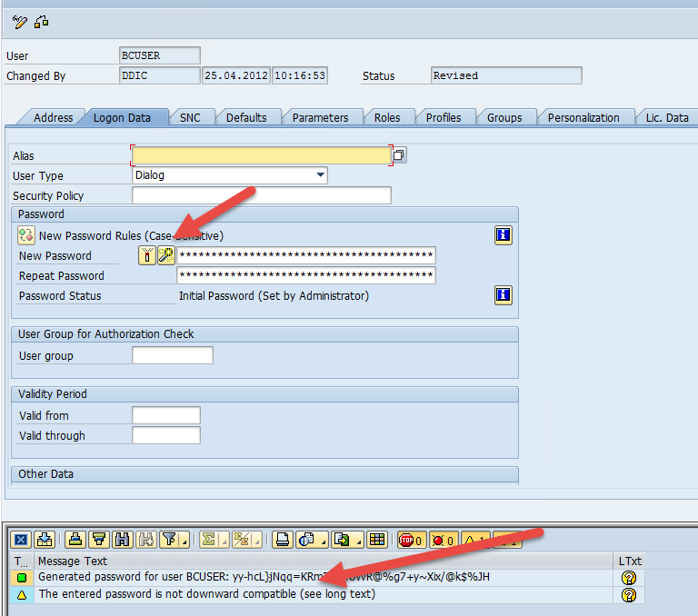Screen dimensions: 698x616
Task: Open value help for Alias field
Action: (x=400, y=155)
